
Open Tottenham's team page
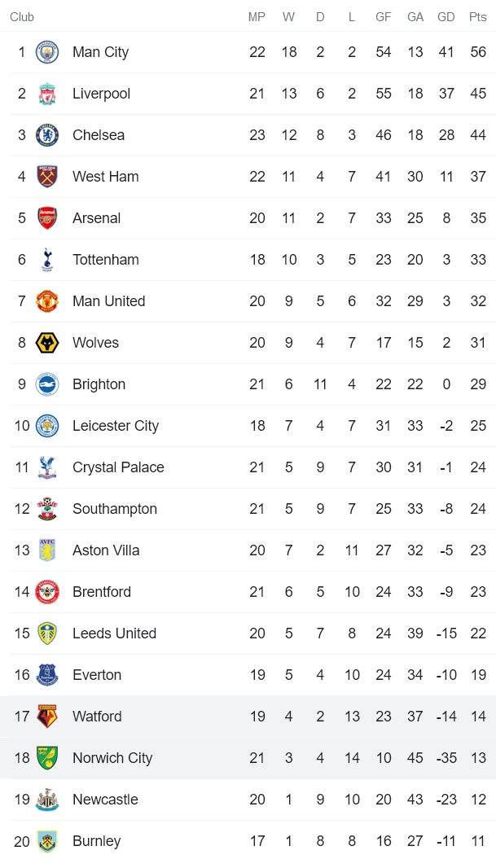pyautogui.click(x=105, y=259)
